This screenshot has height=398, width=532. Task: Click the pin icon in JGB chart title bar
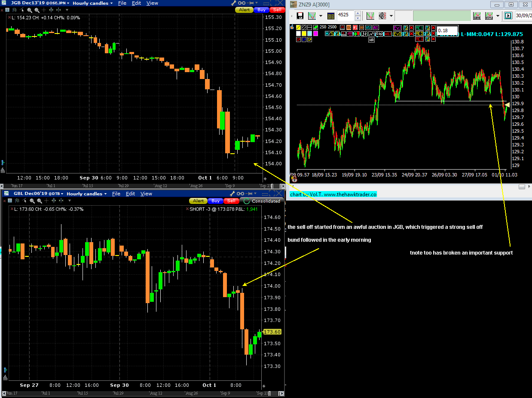(x=250, y=3)
